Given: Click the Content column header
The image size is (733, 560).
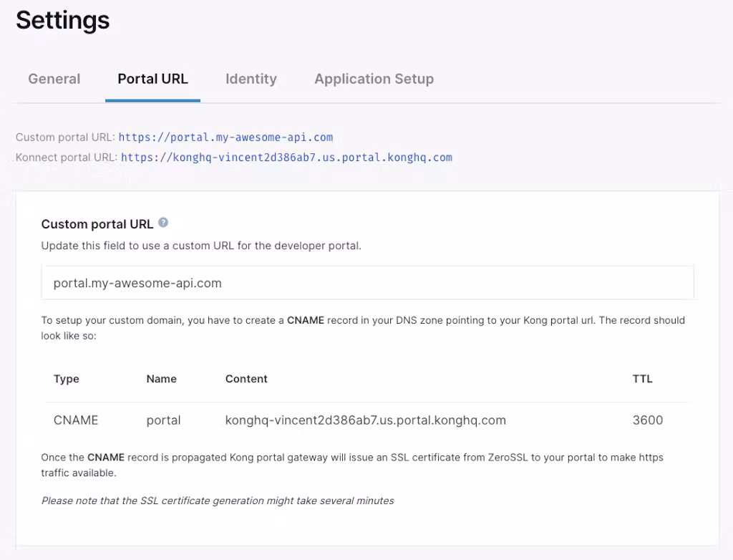Looking at the screenshot, I should (246, 379).
